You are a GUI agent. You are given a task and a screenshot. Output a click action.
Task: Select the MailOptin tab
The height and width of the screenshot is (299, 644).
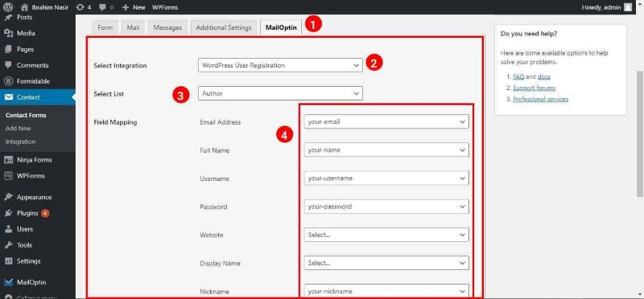[281, 27]
